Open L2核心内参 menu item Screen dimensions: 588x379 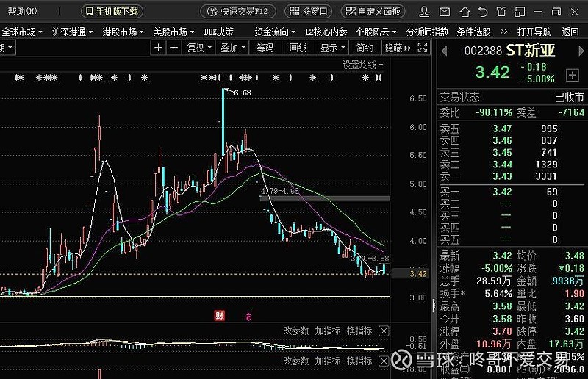click(326, 32)
